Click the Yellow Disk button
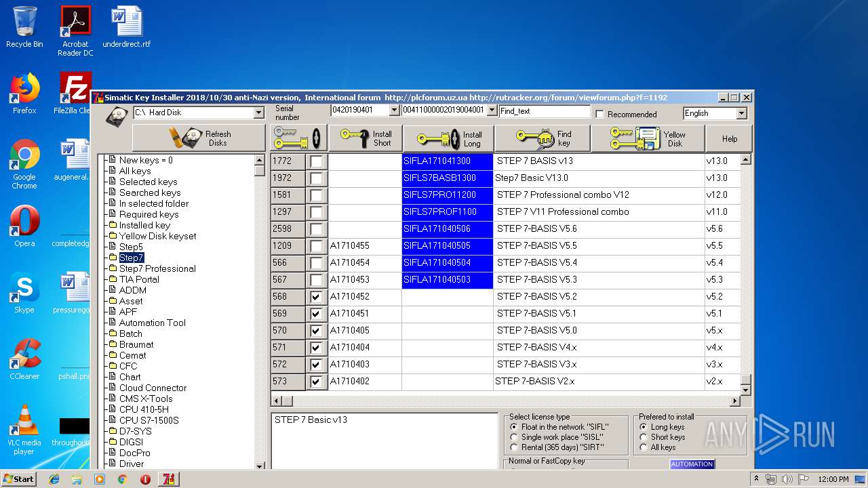This screenshot has height=488, width=868. (x=648, y=138)
